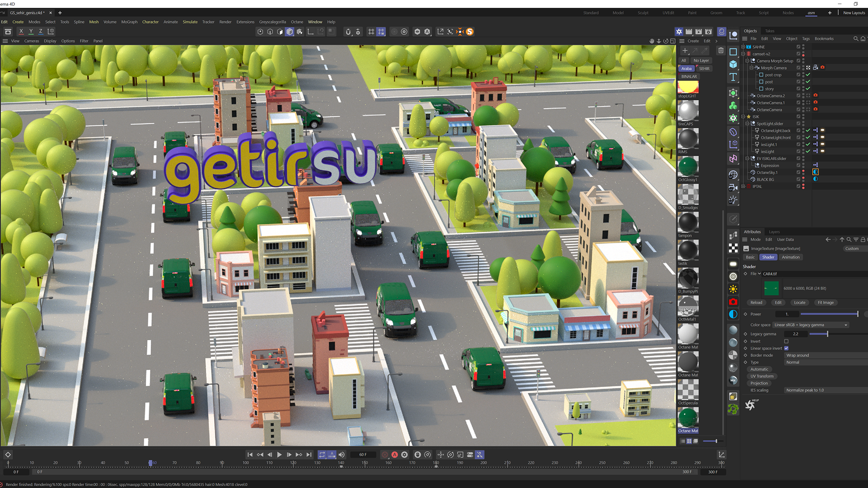Image resolution: width=868 pixels, height=488 pixels.
Task: Click camera tag on OctaneCamera.2 row
Action: pos(815,95)
